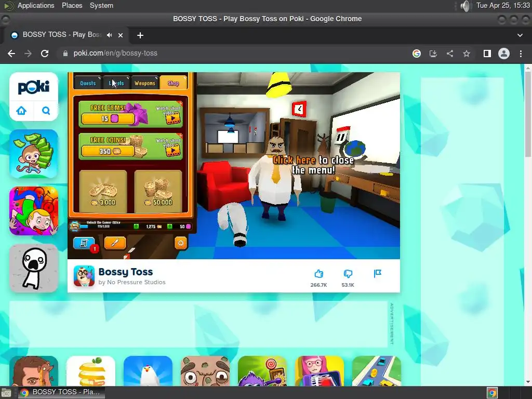Open game settings gear button

point(180,243)
